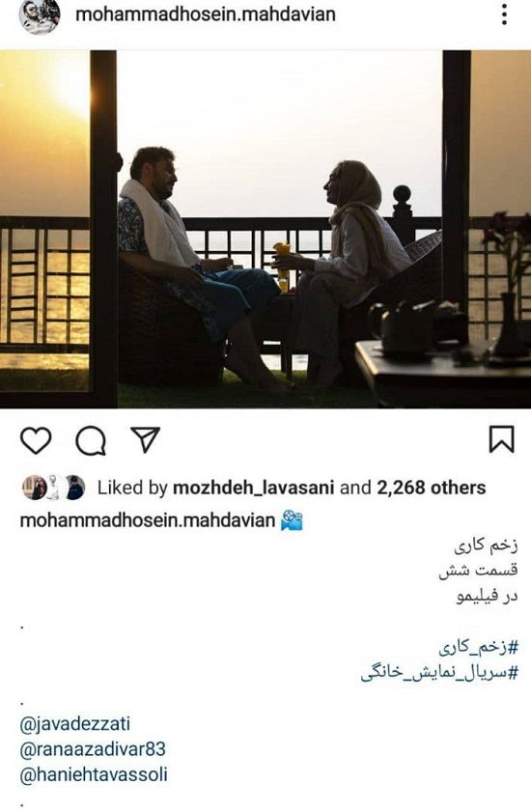531x812 pixels.
Task: Click the third liker avatar thumbnail
Action: click(x=74, y=488)
